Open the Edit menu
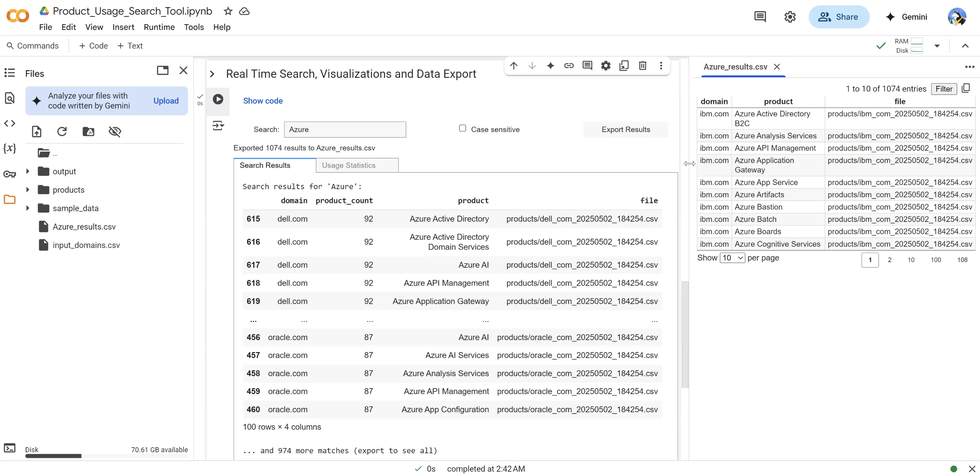Screen dimensions: 980x475 (68, 27)
